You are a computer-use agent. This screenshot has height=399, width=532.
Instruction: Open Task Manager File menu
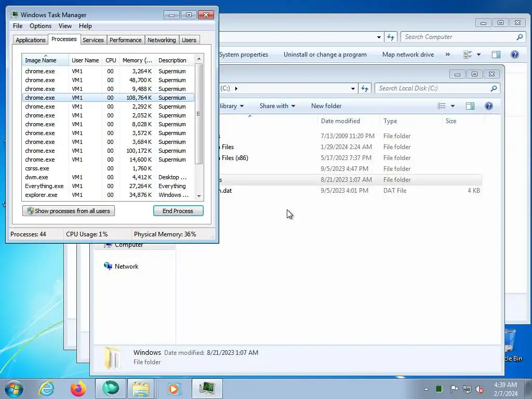[x=18, y=26]
